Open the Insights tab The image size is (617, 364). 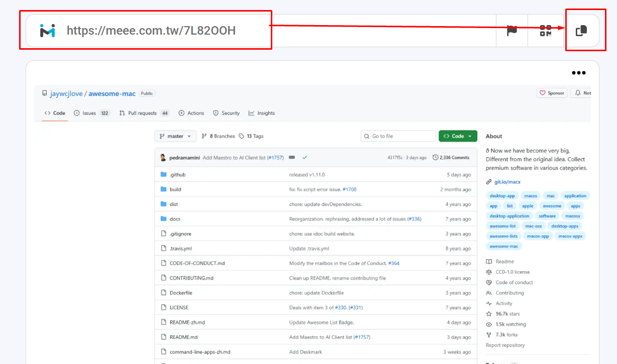(x=261, y=113)
